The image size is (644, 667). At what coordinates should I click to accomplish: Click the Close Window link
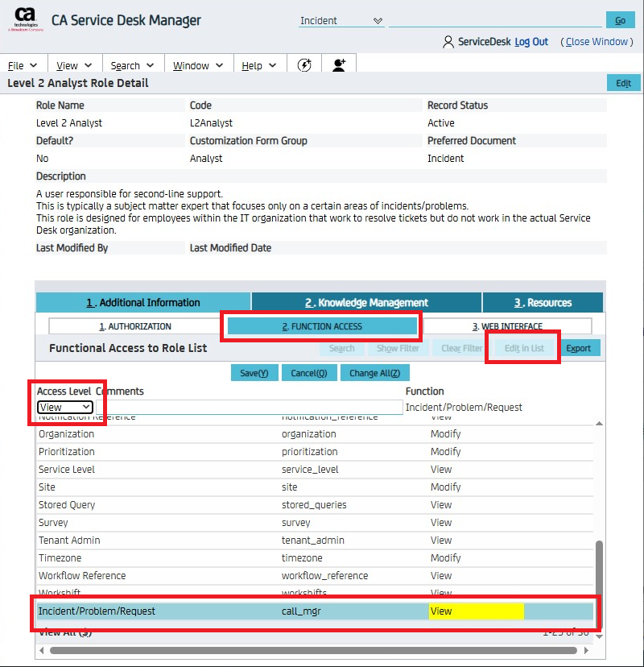point(597,42)
